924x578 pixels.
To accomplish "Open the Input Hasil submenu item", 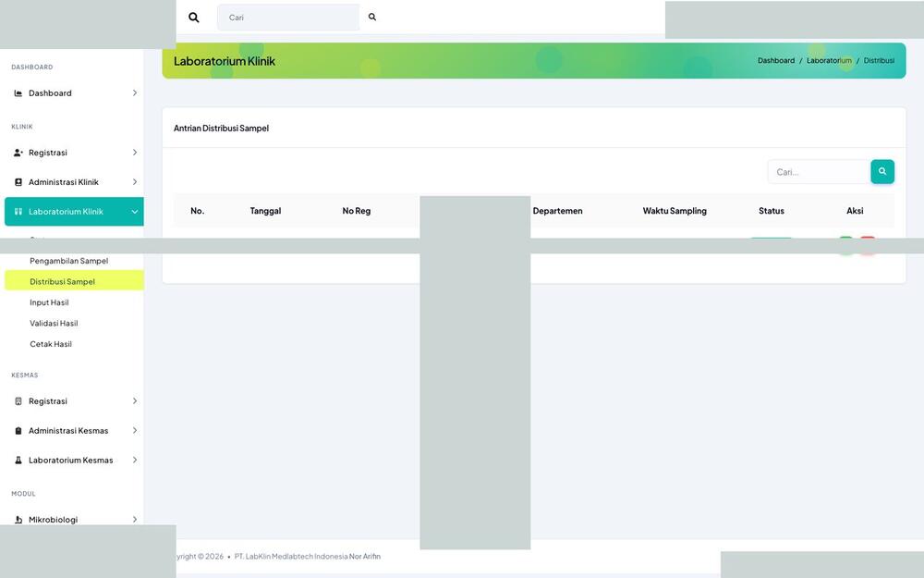I will pyautogui.click(x=49, y=302).
